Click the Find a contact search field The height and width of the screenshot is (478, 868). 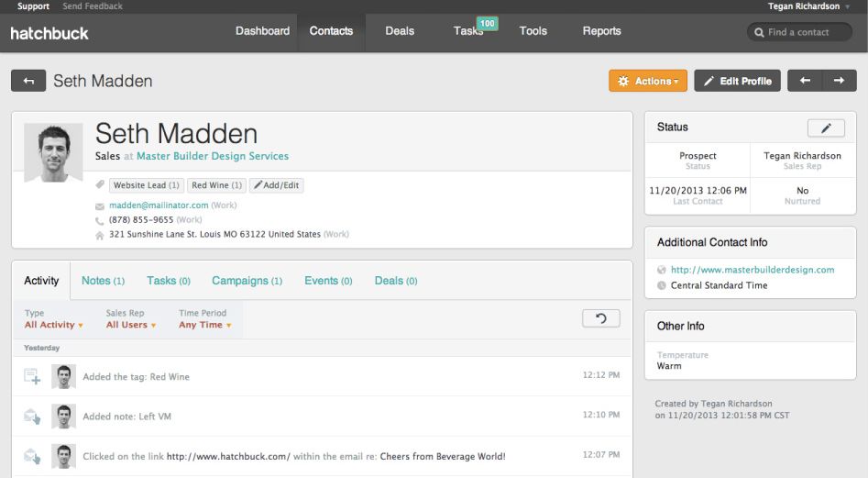[x=805, y=32]
